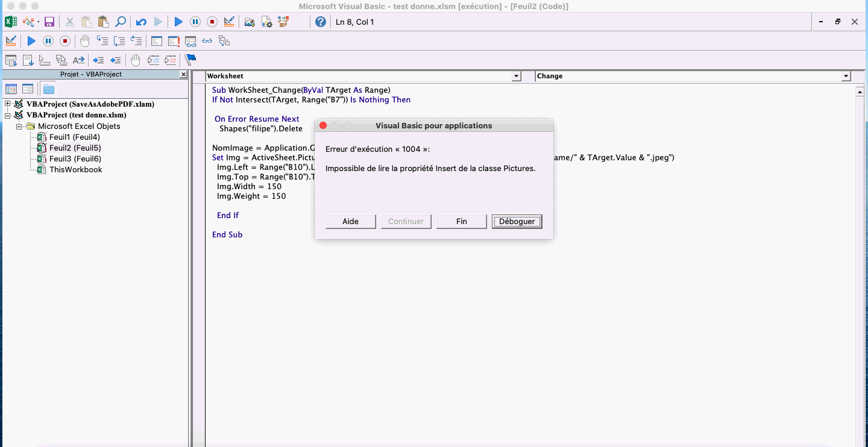
Task: Undo the last action with the blue arrow
Action: [141, 22]
